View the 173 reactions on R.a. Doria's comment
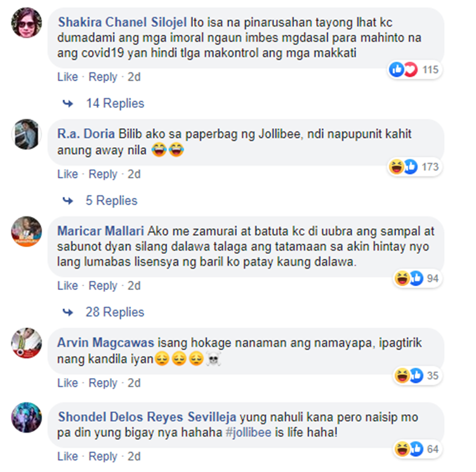 click(414, 167)
